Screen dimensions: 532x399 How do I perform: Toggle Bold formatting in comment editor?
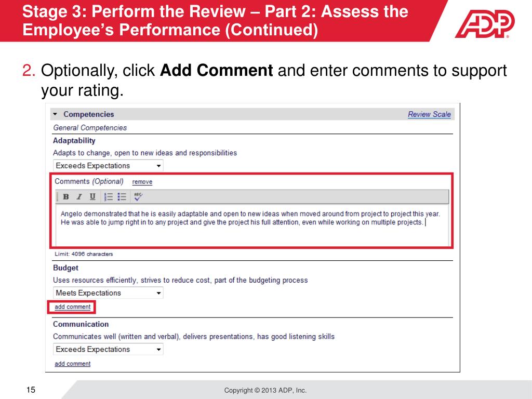(x=66, y=197)
